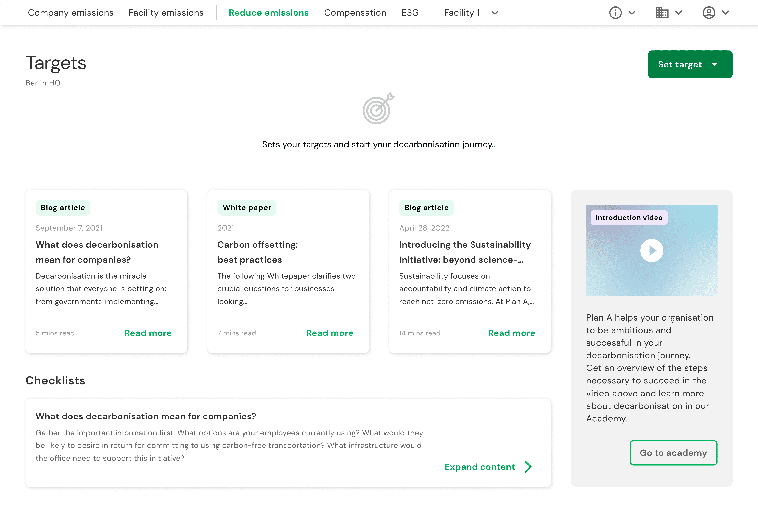Click the Go to academy button
Screen dimensions: 758x532
(x=673, y=452)
